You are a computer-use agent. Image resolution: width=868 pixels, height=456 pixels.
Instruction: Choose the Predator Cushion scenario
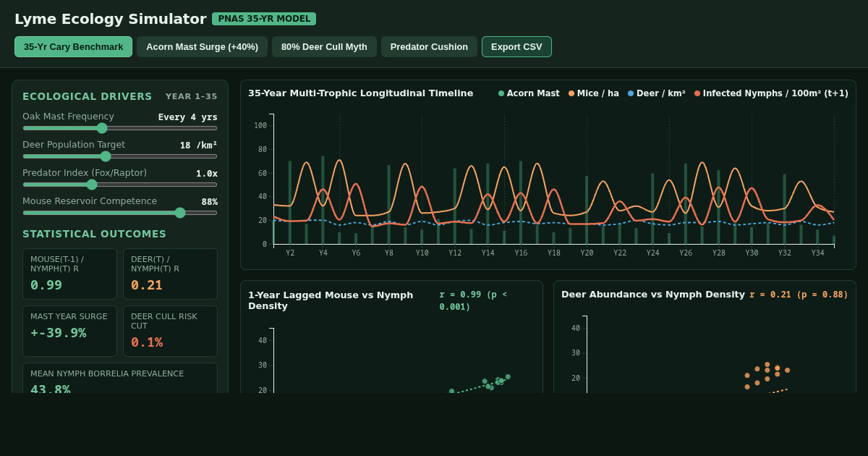429,47
